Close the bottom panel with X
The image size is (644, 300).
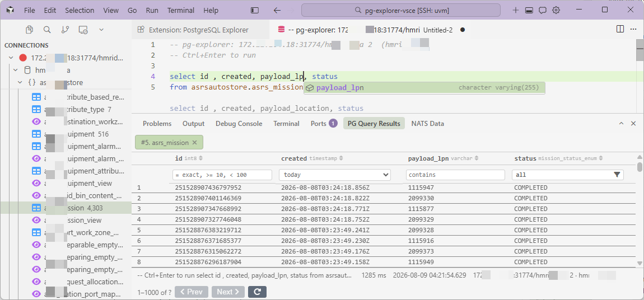(x=633, y=124)
